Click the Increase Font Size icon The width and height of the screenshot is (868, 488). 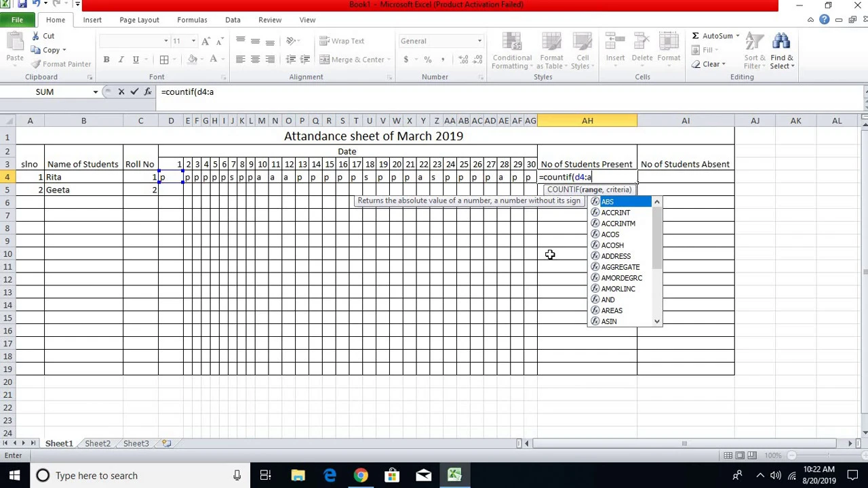(206, 41)
